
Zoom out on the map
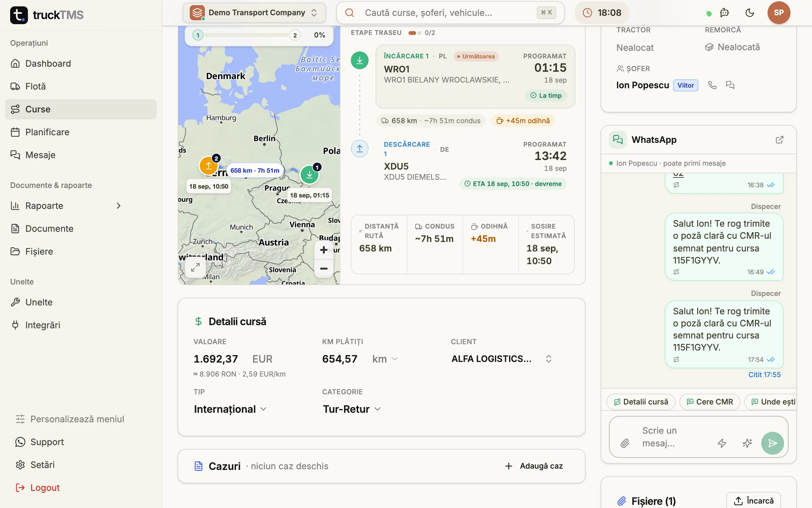(x=324, y=269)
